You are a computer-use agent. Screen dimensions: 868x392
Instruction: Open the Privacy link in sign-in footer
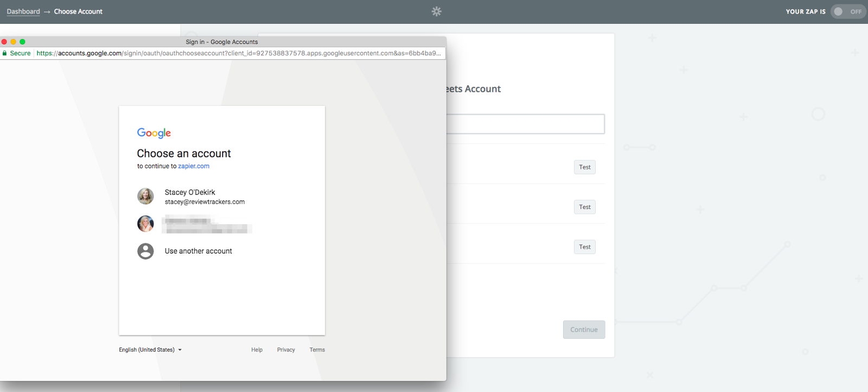tap(286, 350)
